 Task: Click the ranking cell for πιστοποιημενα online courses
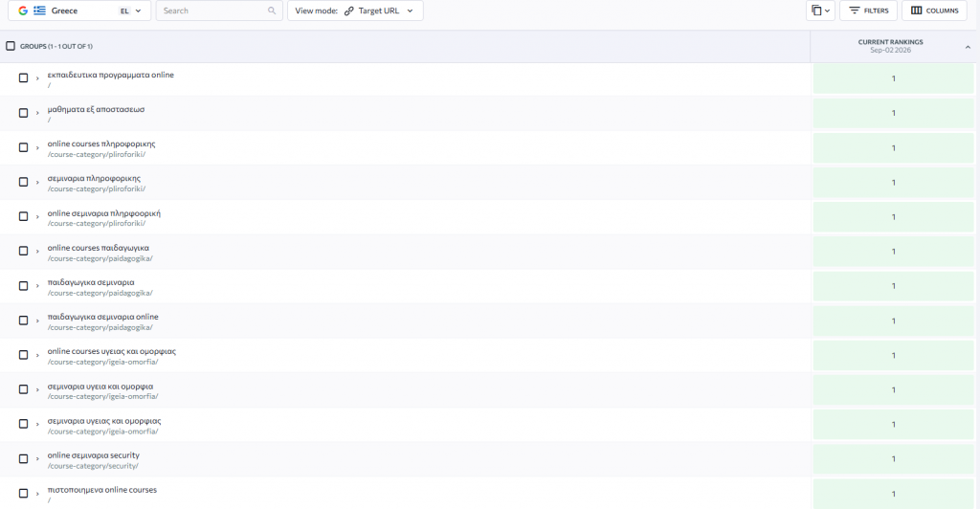tap(893, 494)
